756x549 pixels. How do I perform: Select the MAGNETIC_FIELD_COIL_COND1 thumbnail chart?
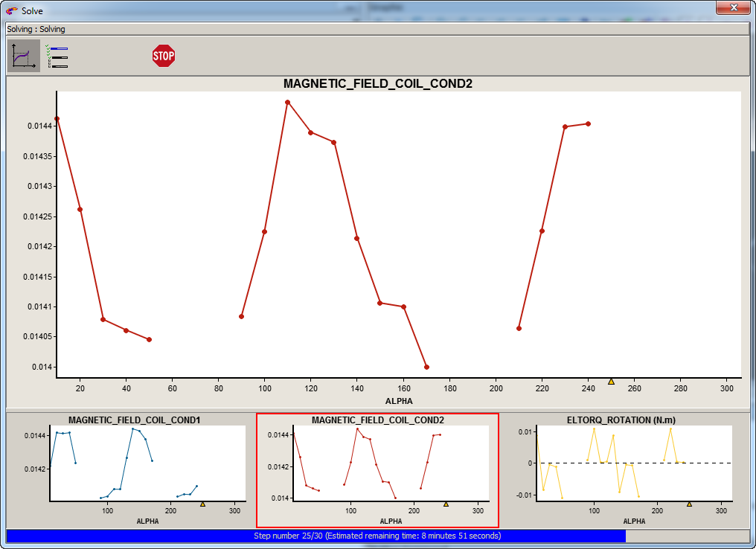tap(134, 470)
